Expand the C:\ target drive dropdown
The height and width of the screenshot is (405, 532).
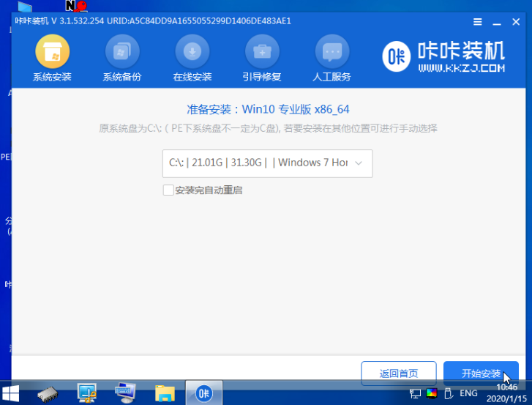pos(267,163)
